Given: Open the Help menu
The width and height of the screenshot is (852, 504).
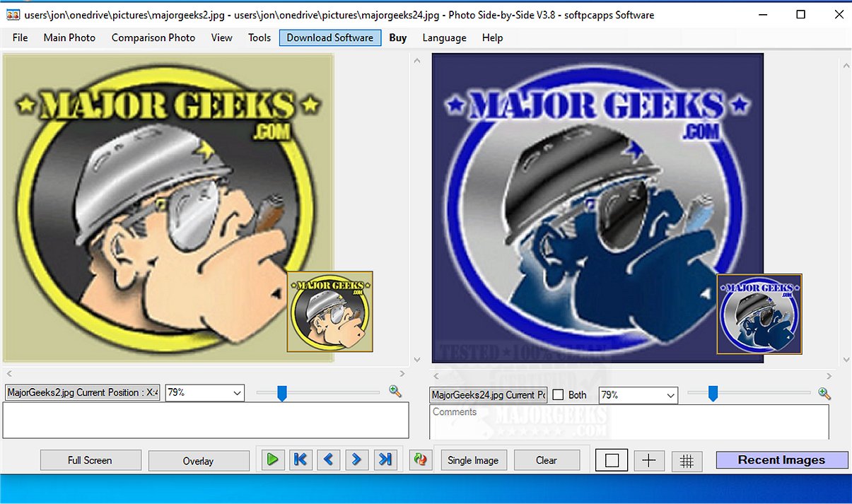Looking at the screenshot, I should coord(492,37).
